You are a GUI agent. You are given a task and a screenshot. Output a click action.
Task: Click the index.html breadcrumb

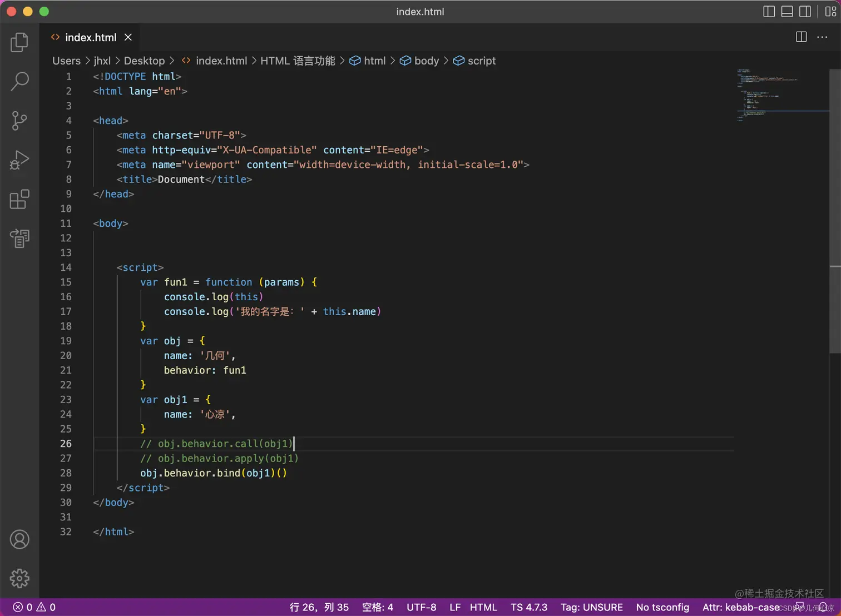[x=215, y=61]
